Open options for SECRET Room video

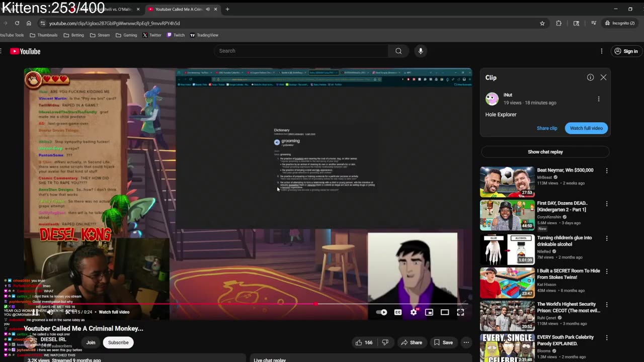pos(606,271)
